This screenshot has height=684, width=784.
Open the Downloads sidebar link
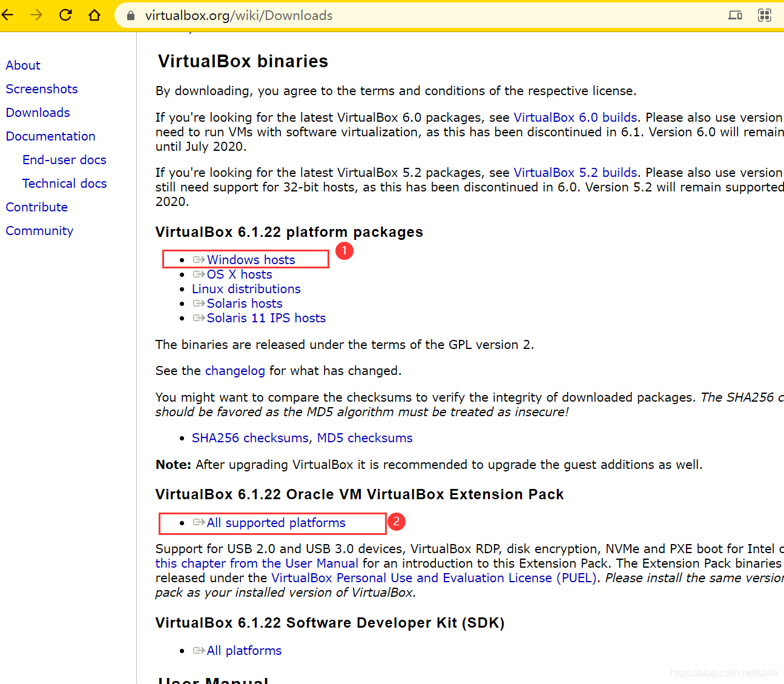[38, 113]
